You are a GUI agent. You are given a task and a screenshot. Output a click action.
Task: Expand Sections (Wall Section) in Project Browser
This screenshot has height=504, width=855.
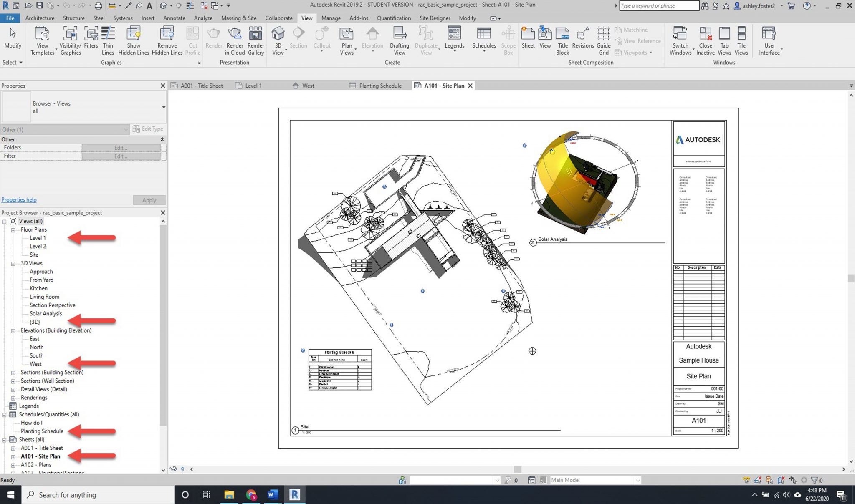click(13, 381)
